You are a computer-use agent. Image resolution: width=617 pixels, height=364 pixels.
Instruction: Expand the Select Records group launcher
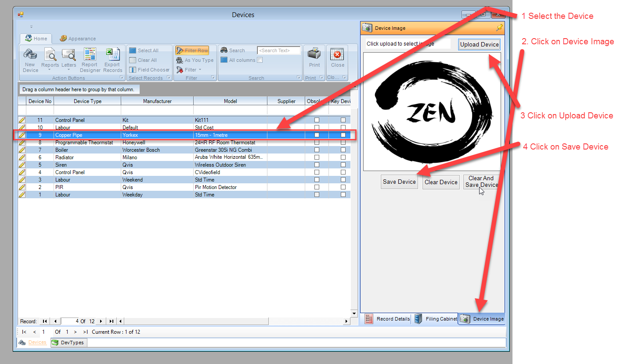click(x=169, y=78)
